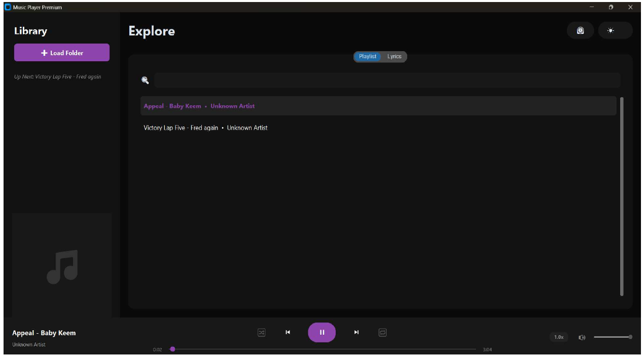Switch to the Playlist tab

(368, 57)
